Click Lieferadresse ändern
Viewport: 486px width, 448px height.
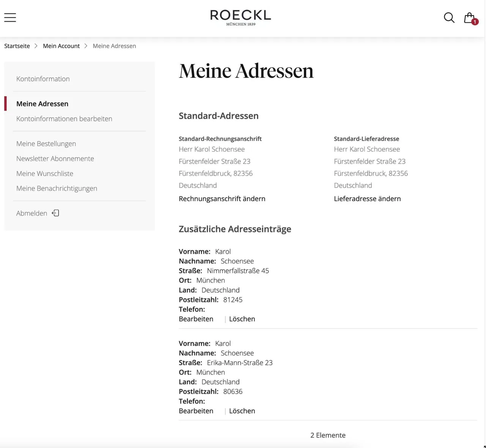(367, 199)
